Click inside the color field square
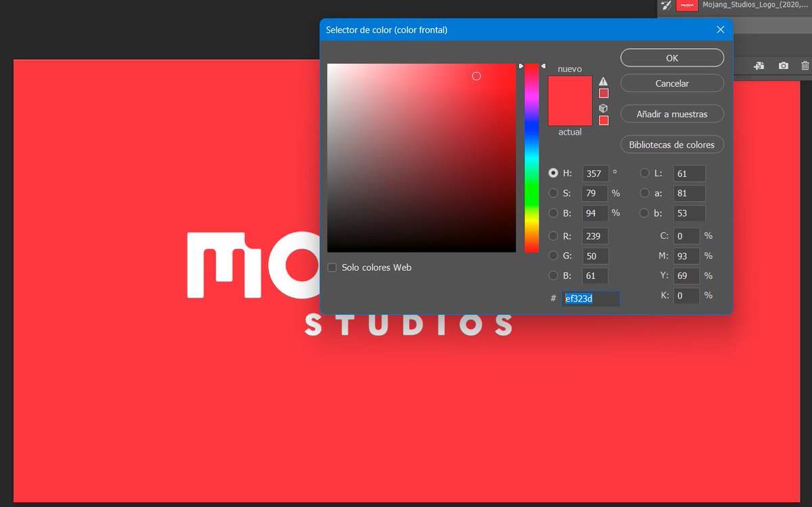Viewport: 812px width, 507px height. click(x=422, y=158)
